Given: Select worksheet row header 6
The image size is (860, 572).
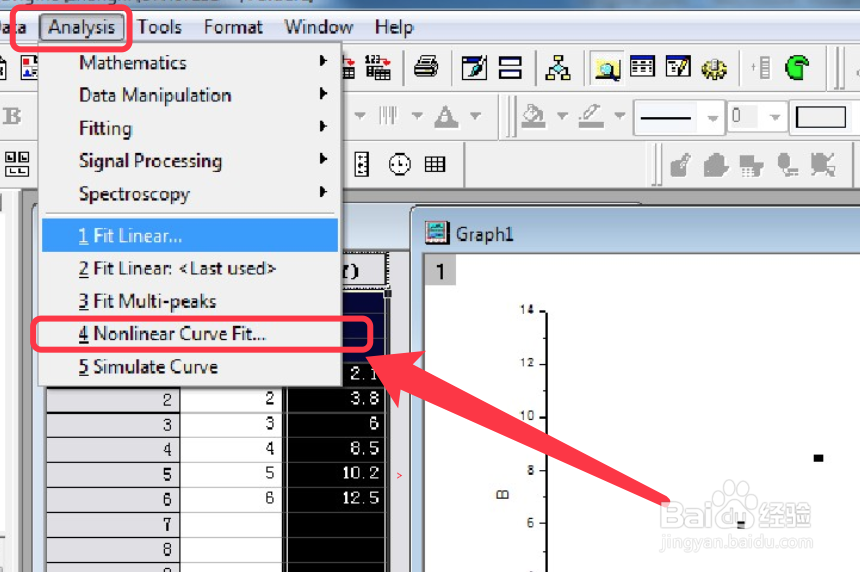Looking at the screenshot, I should [x=113, y=499].
